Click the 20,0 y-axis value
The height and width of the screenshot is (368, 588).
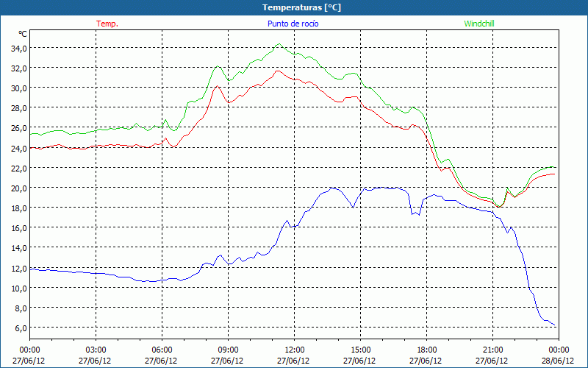point(19,188)
